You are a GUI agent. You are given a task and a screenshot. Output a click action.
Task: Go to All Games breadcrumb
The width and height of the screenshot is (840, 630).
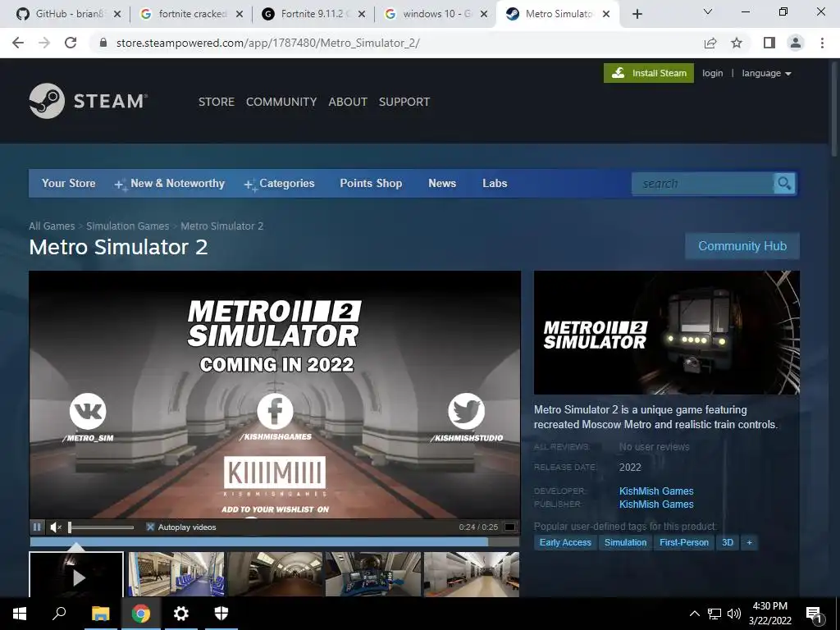click(x=52, y=226)
